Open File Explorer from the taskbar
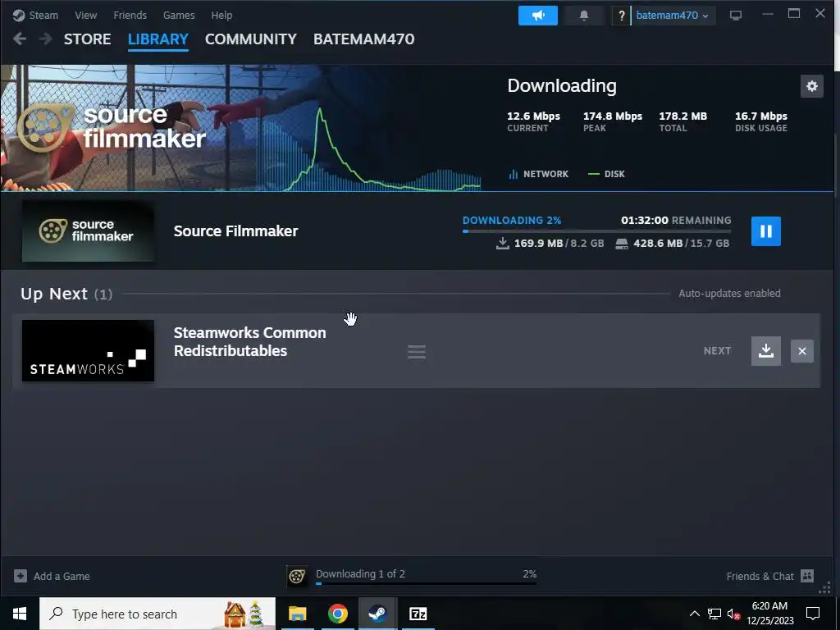The width and height of the screenshot is (840, 630). (297, 614)
